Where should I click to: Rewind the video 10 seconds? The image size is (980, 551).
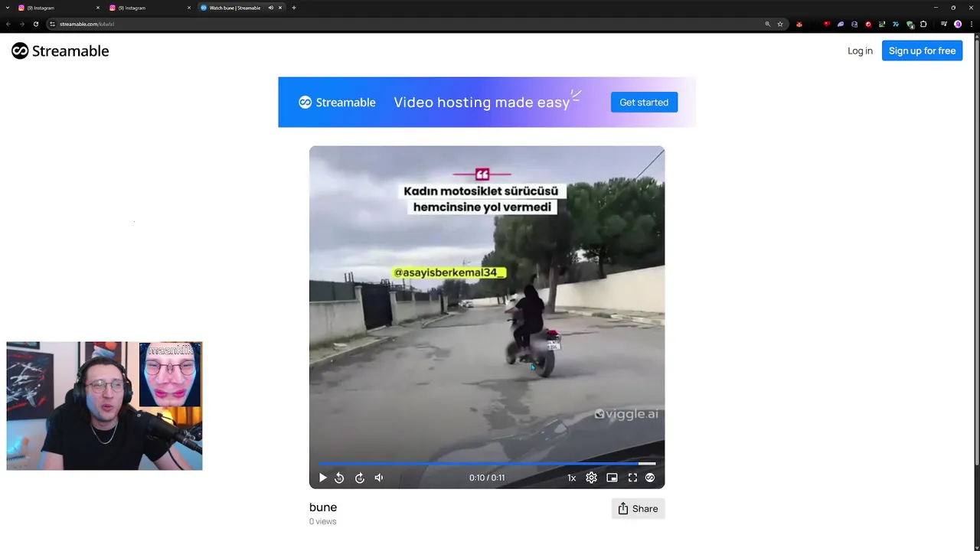tap(339, 478)
